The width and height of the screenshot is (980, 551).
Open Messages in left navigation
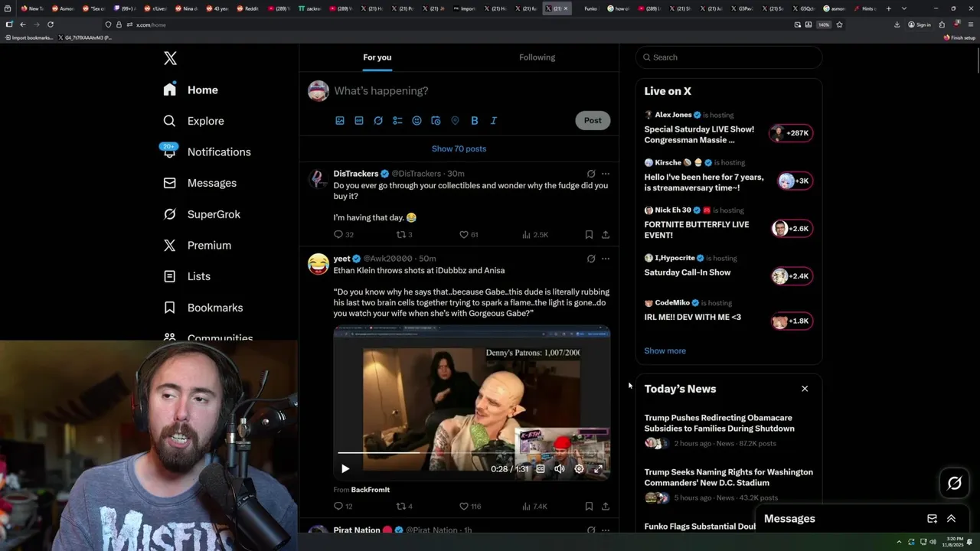click(201, 183)
